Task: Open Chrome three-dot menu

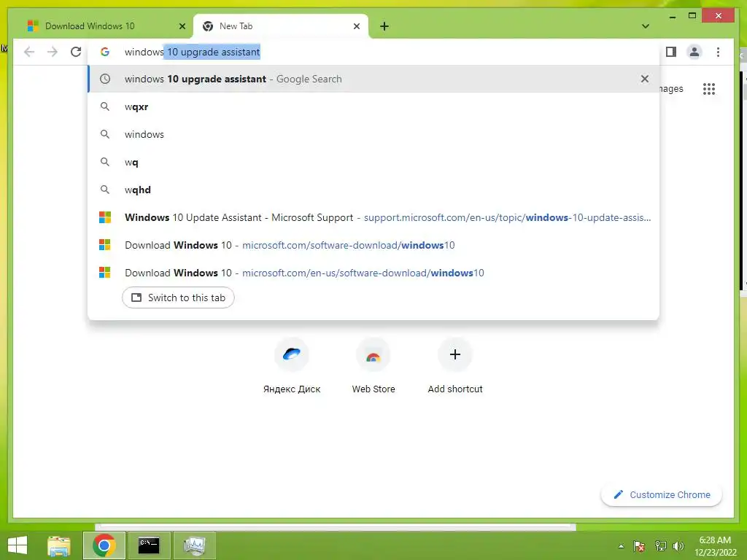Action: pos(718,52)
